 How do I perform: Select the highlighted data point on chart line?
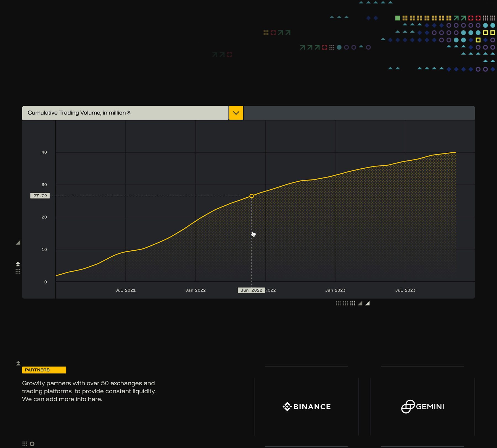point(251,196)
